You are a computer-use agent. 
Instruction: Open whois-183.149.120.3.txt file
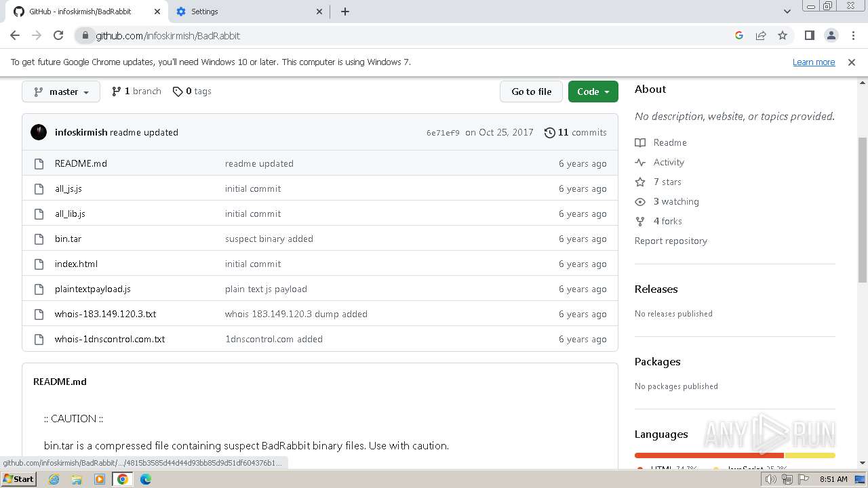coord(105,314)
